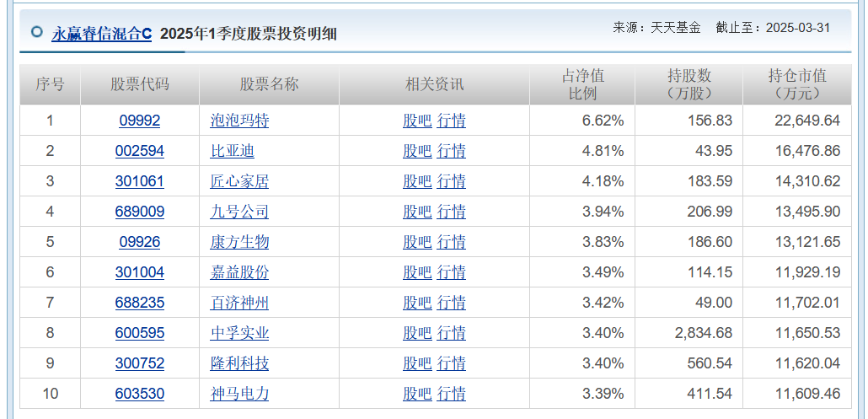Viewport: 868px width, 419px height.
Task: Select the 11,609.46 market value cell
Action: pos(797,394)
